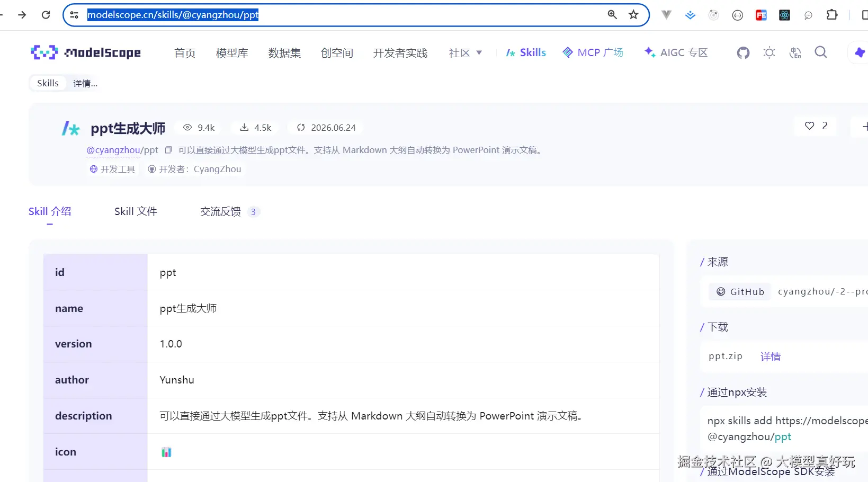
Task: Click the version value 1.0.0
Action: (171, 344)
